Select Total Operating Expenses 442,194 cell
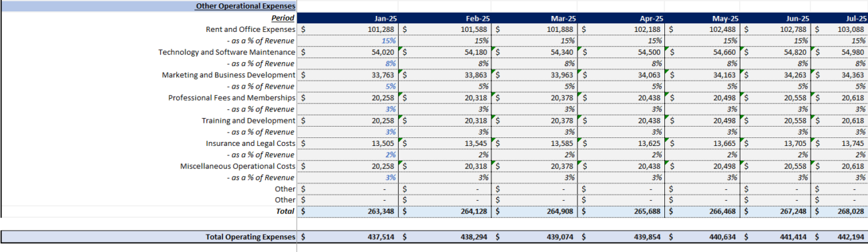This screenshot has height=252, width=868. pyautogui.click(x=839, y=237)
